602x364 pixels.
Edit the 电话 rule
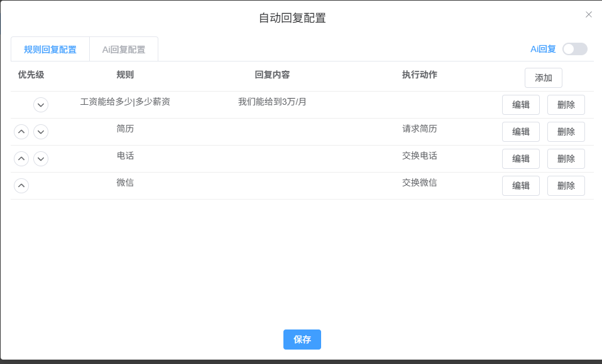pyautogui.click(x=520, y=158)
